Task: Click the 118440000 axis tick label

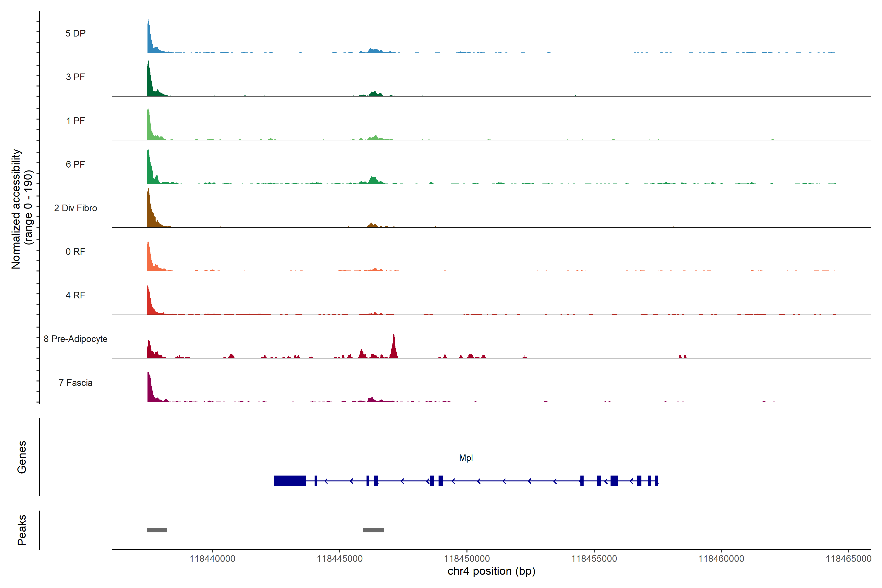Action: (212, 559)
